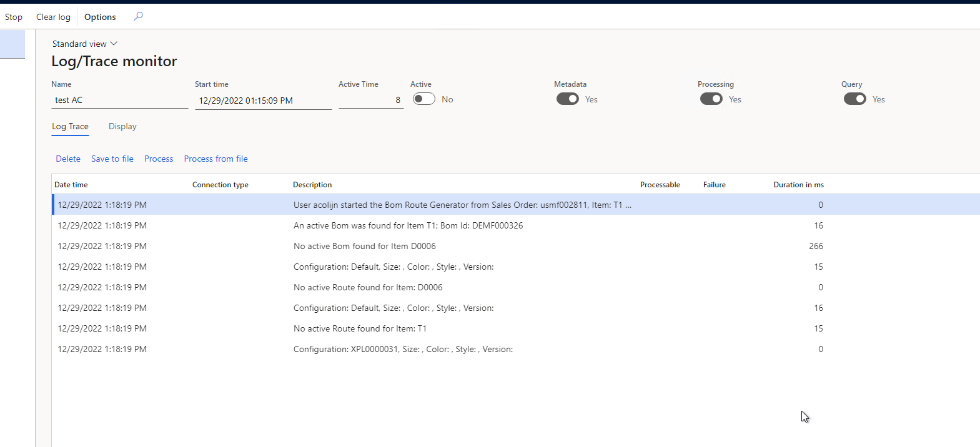Click the duration value 266
Image resolution: width=980 pixels, height=447 pixels.
pyautogui.click(x=816, y=246)
